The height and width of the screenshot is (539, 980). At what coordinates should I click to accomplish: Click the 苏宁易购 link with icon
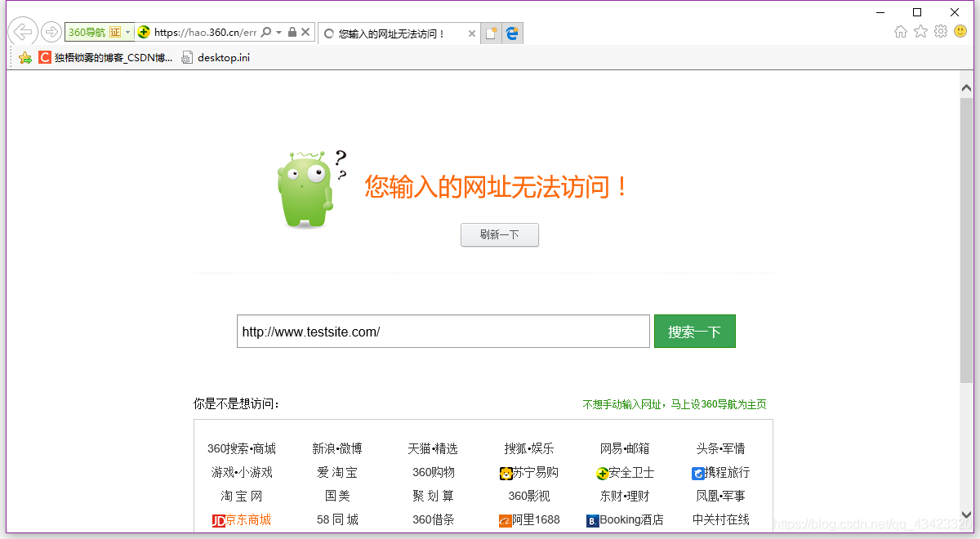[529, 473]
